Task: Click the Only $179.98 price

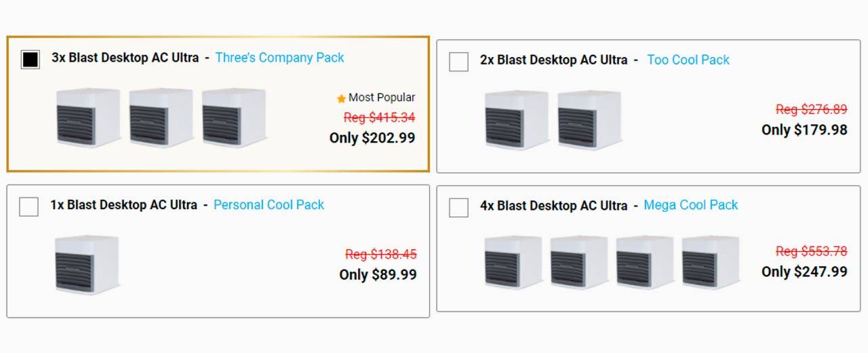Action: tap(804, 130)
